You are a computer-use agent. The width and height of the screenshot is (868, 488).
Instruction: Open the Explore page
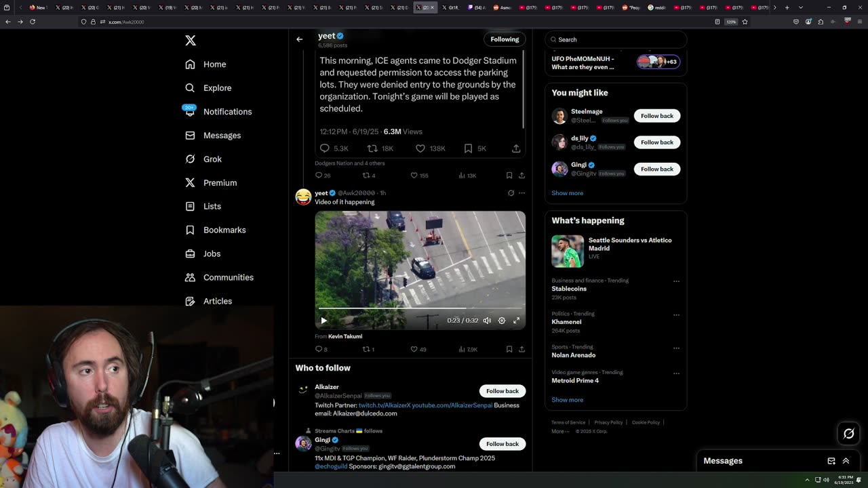pos(208,88)
